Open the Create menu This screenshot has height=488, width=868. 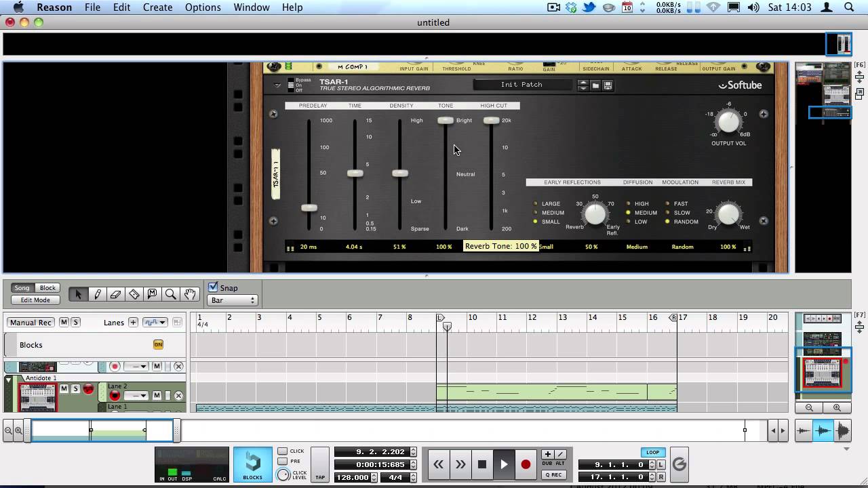157,7
